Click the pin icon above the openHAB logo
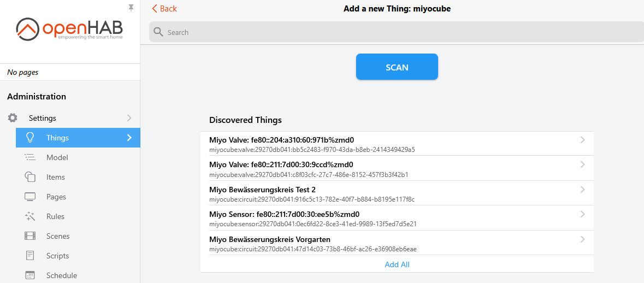The height and width of the screenshot is (283, 644). (131, 8)
